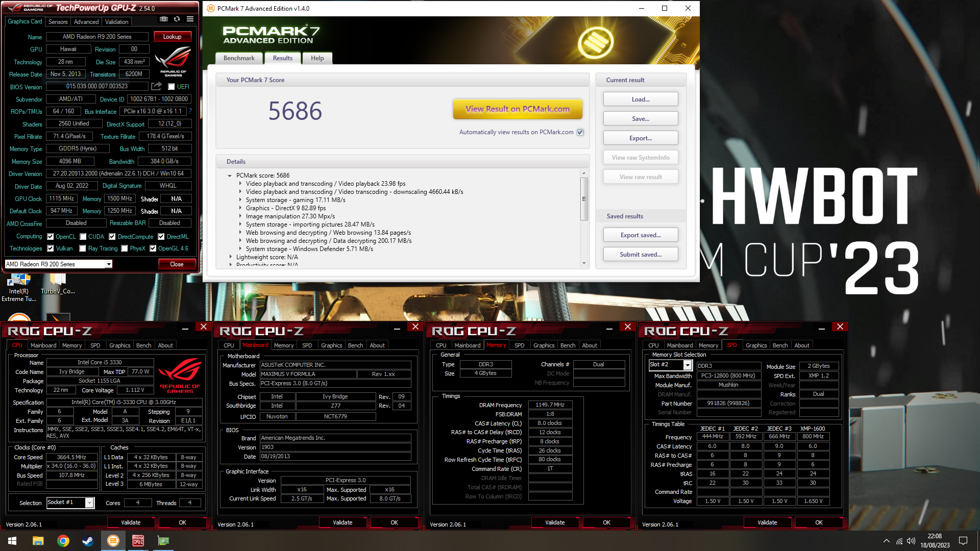
Task: Click Validate in the Mainboard CPU-Z window
Action: tap(342, 522)
